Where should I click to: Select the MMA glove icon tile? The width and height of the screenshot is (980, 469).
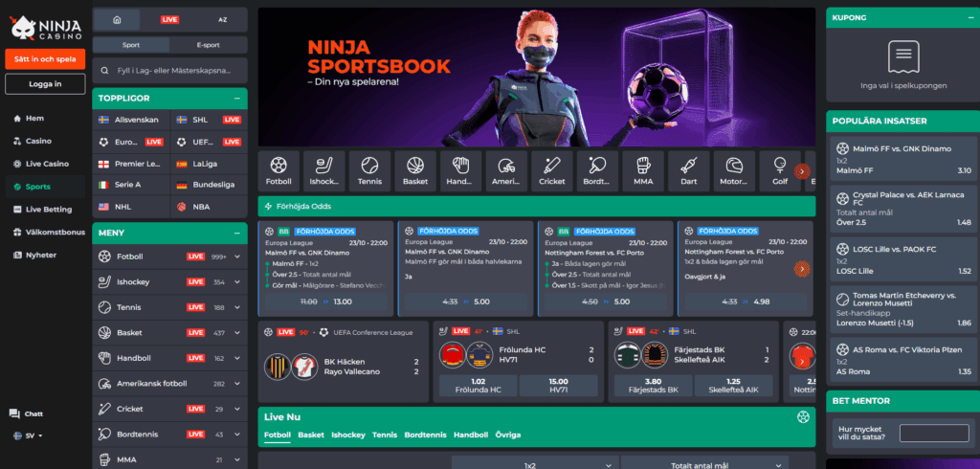[x=642, y=170]
